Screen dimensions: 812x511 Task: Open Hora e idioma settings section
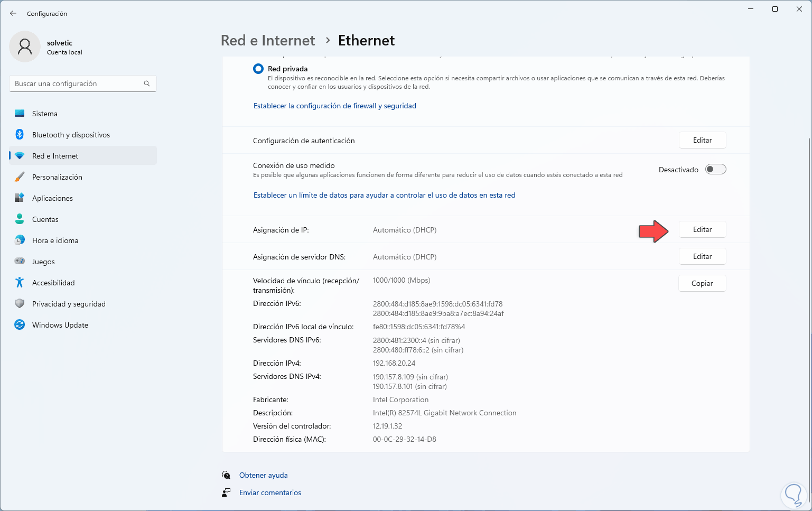pyautogui.click(x=55, y=240)
